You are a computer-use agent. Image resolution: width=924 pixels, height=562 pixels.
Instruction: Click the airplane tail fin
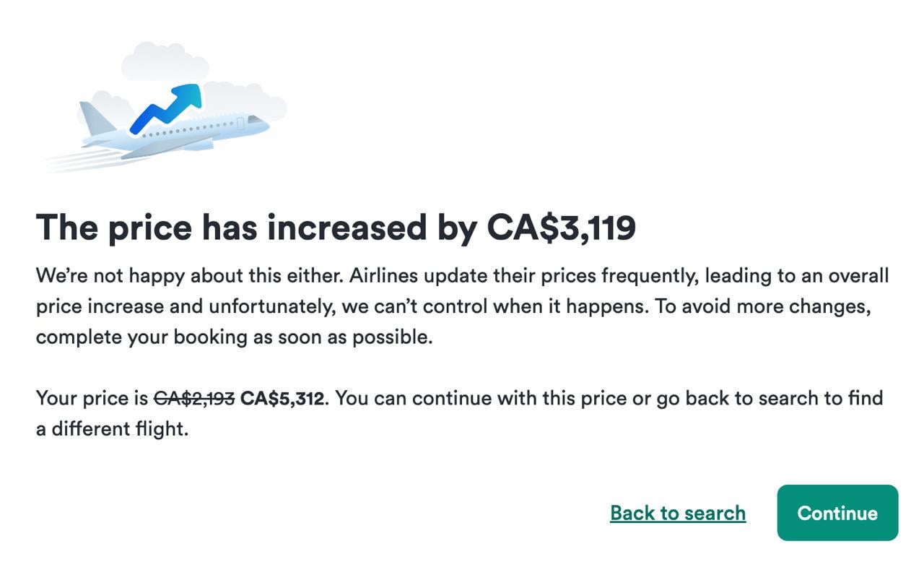[95, 118]
